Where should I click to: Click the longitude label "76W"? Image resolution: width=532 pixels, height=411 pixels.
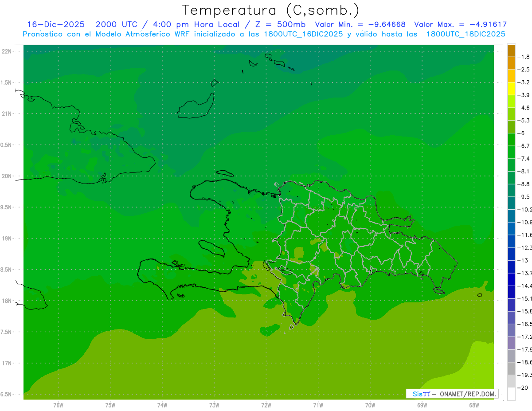58,405
